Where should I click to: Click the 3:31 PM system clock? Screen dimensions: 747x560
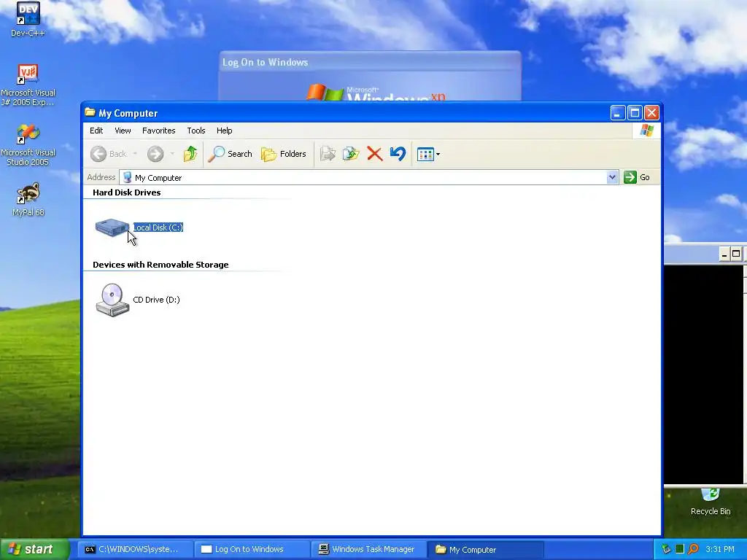click(720, 550)
